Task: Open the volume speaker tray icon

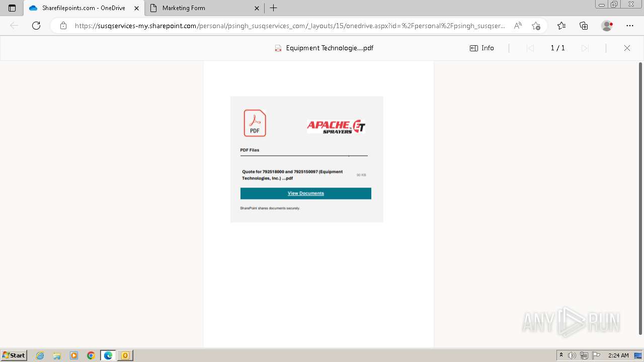Action: click(572, 355)
